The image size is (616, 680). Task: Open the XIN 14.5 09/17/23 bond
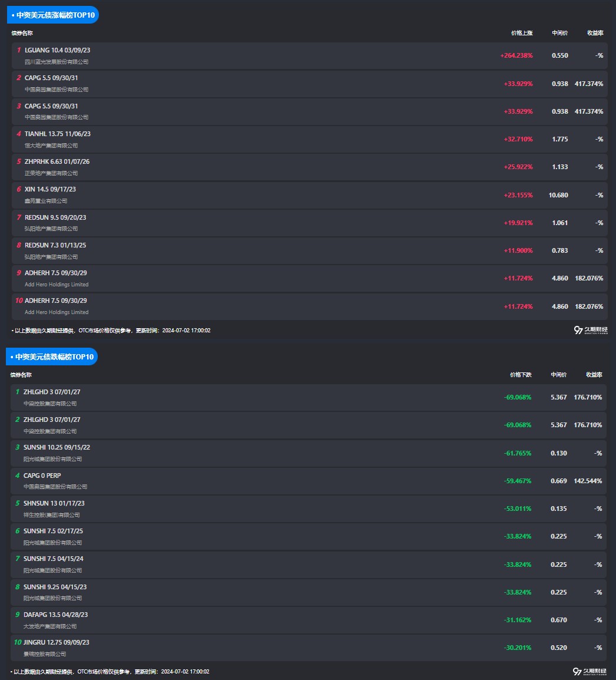coord(50,189)
